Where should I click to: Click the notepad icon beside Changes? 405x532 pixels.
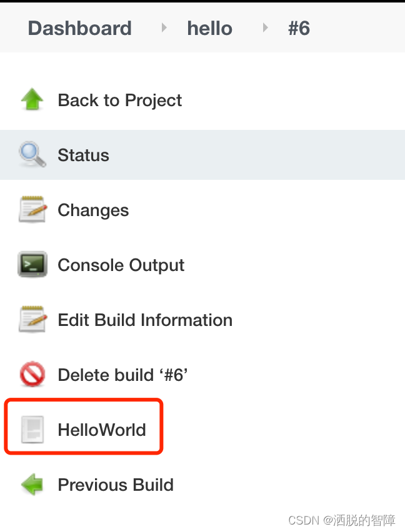[32, 209]
